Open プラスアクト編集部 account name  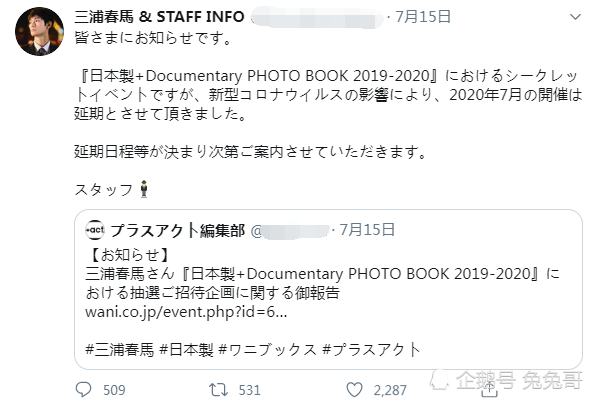[177, 230]
